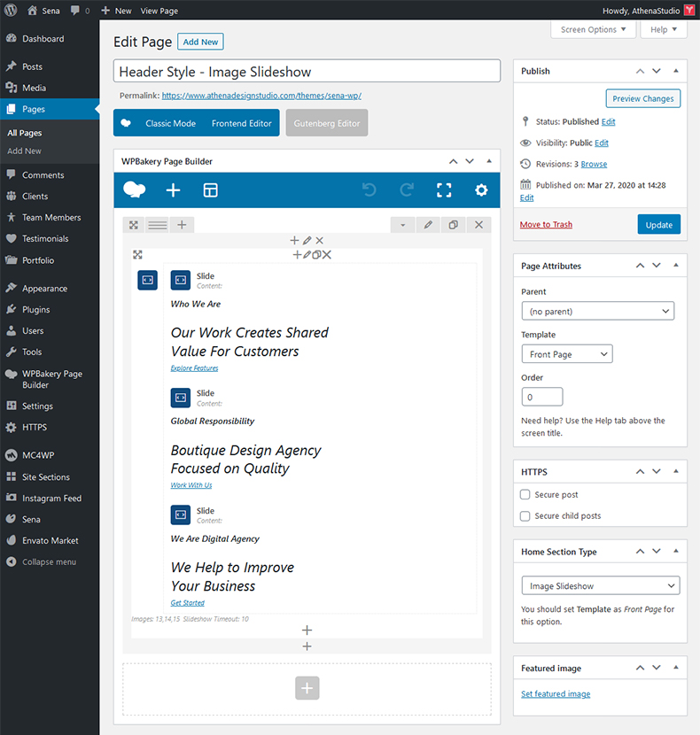Open page settings gear in builder toolbar

(481, 190)
